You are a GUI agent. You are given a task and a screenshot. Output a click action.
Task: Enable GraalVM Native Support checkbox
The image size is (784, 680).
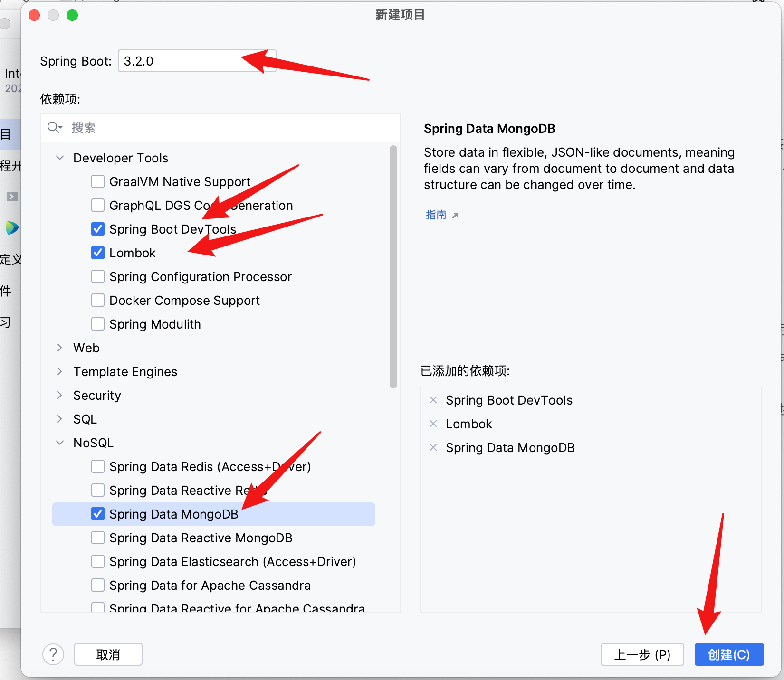pos(98,181)
